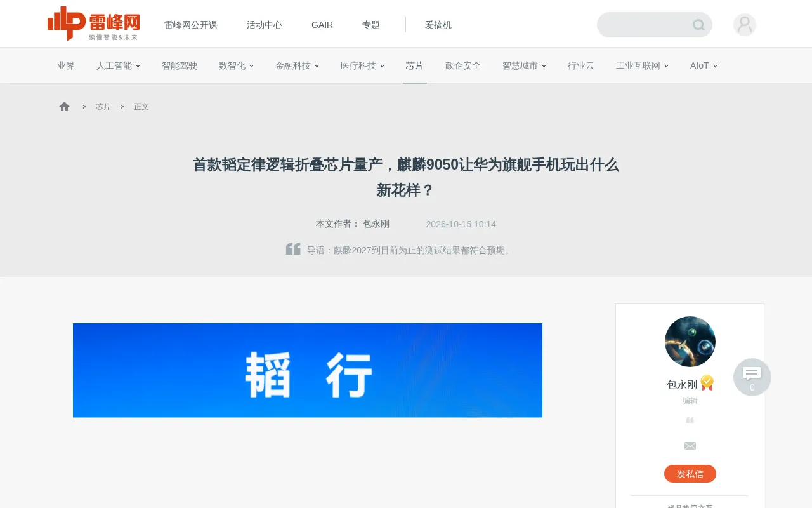This screenshot has height=508, width=812.
Task: Expand the 金融科技 dropdown menu
Action: 298,65
